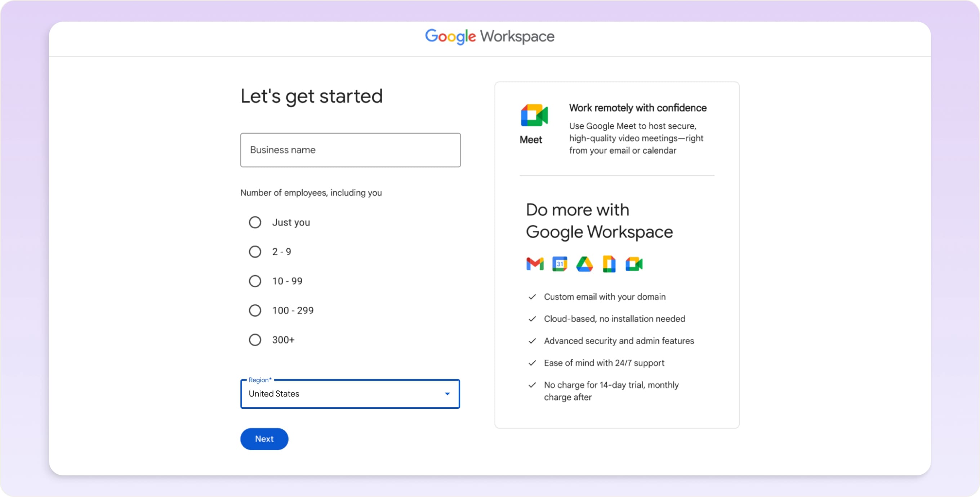Open the Region dropdown showing United States
Image resolution: width=980 pixels, height=497 pixels.
point(350,394)
